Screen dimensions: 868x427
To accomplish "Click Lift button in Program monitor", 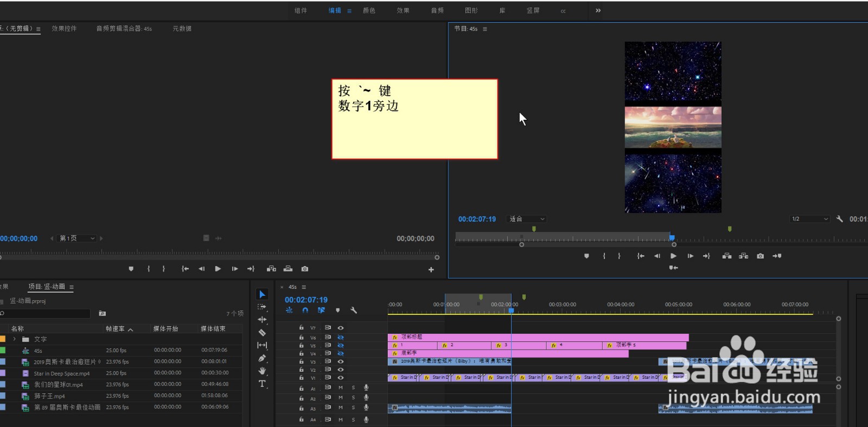I will pos(727,256).
